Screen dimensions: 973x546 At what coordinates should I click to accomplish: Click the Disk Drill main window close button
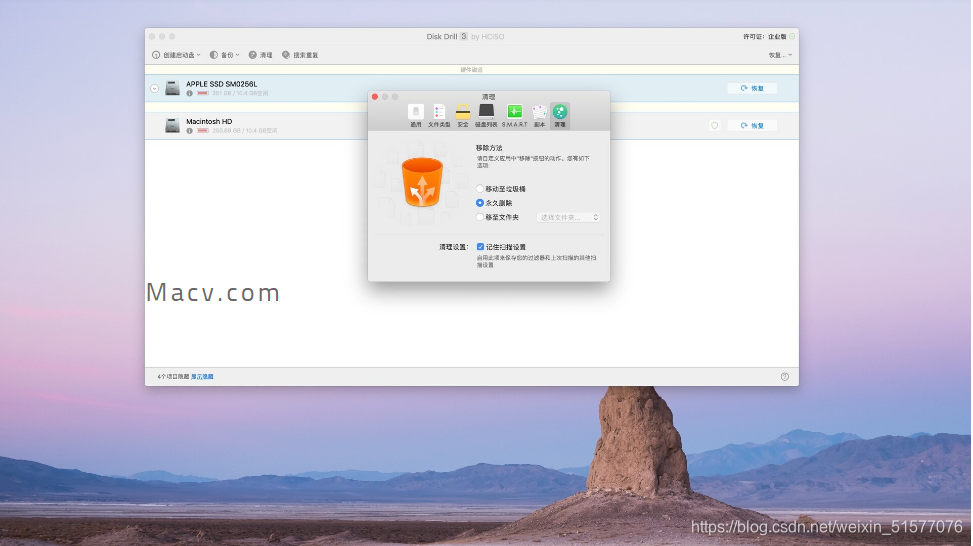152,37
